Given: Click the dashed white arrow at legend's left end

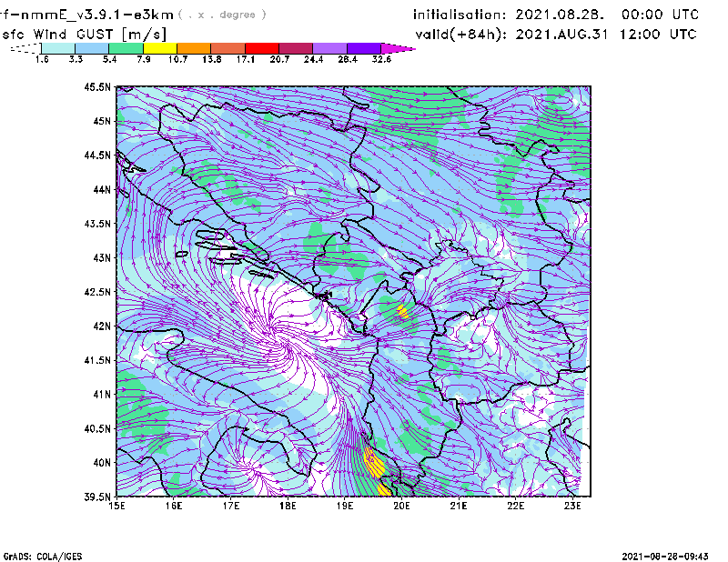Looking at the screenshot, I should (24, 49).
